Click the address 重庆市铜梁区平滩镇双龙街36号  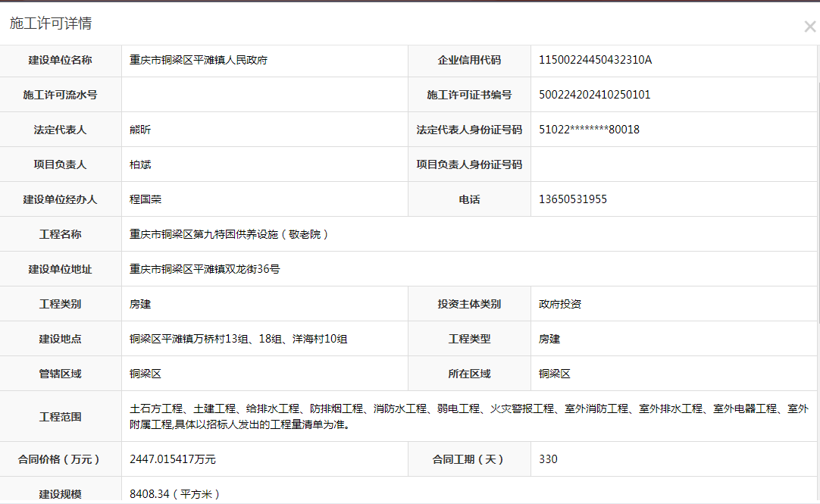pos(205,269)
